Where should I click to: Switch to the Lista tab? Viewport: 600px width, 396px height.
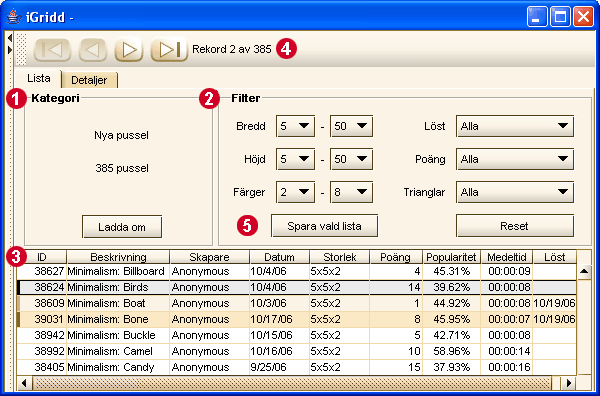[x=39, y=78]
